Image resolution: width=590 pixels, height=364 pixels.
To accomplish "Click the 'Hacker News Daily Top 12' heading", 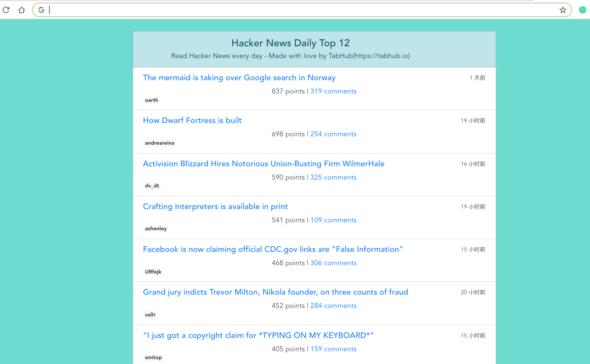I will coord(290,43).
